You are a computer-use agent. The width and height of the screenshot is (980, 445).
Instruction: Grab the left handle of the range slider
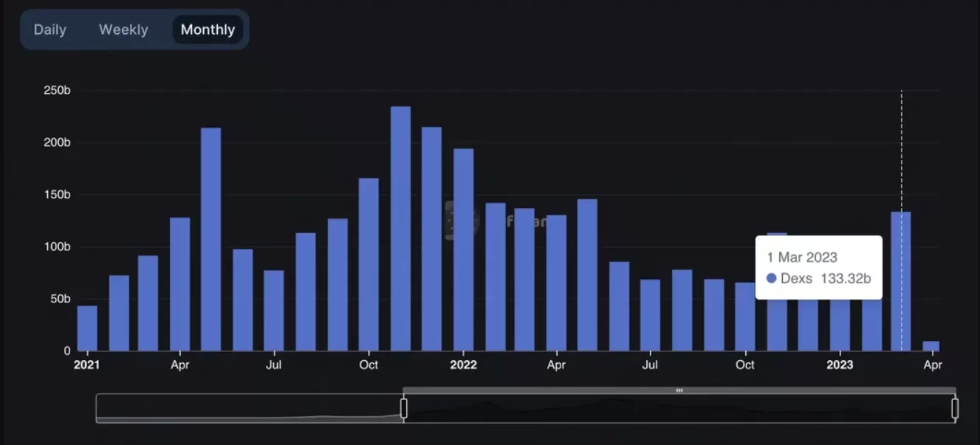pos(403,408)
